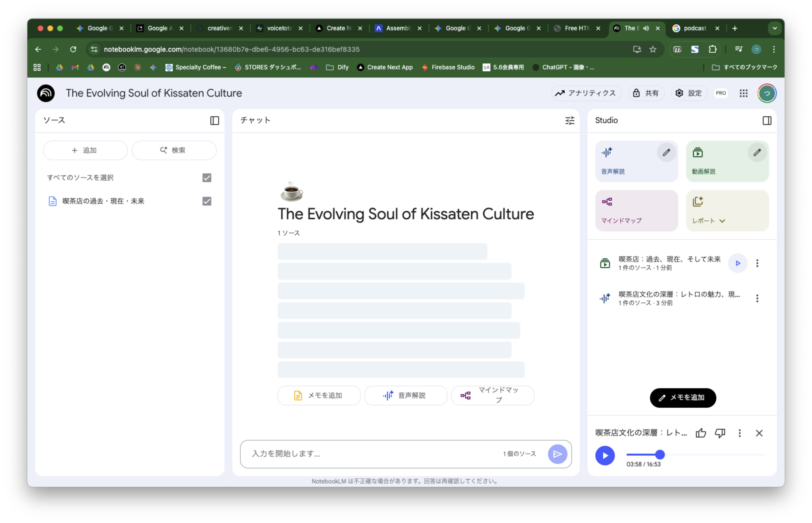Toggle 喫茶店の過去・現在・未来 source checkbox
The height and width of the screenshot is (523, 812).
tap(207, 201)
